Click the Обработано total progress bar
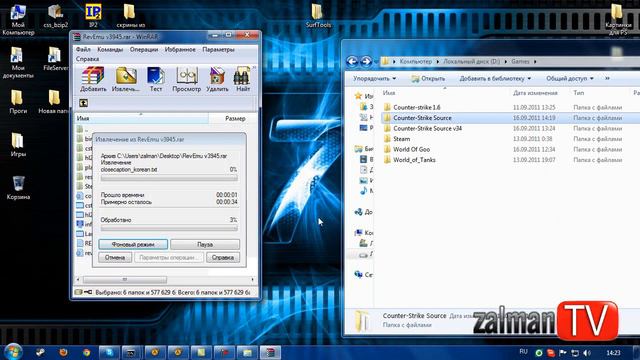This screenshot has height=360, width=640. click(x=169, y=228)
